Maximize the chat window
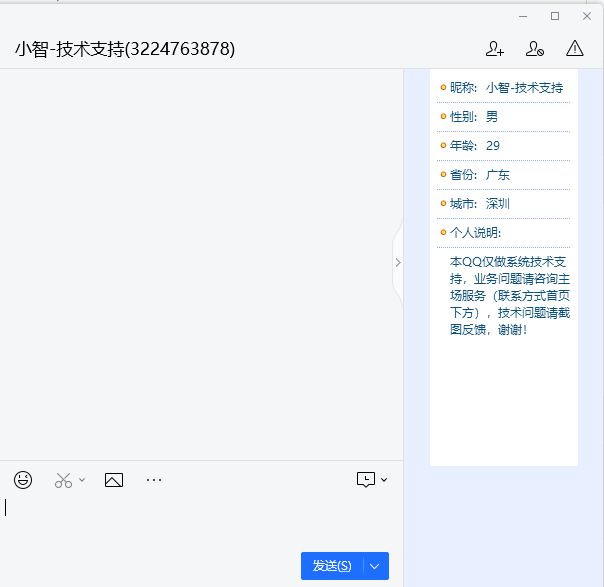 tap(555, 16)
